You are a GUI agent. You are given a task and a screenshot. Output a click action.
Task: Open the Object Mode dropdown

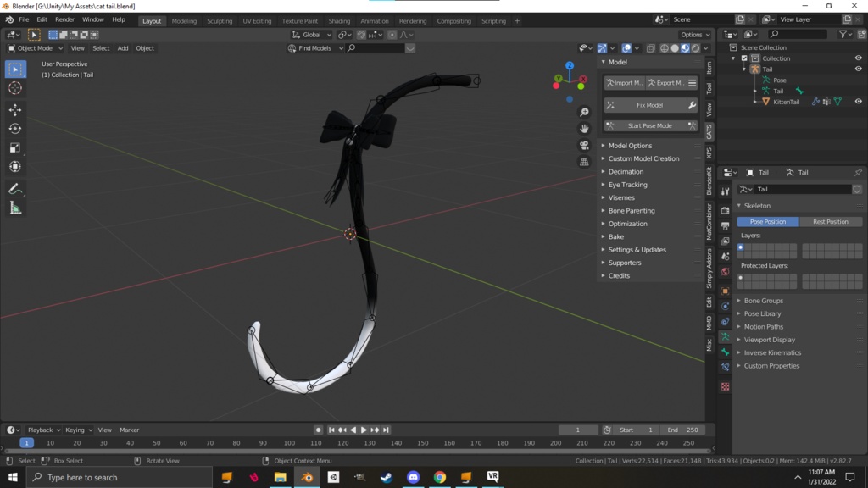(x=34, y=48)
